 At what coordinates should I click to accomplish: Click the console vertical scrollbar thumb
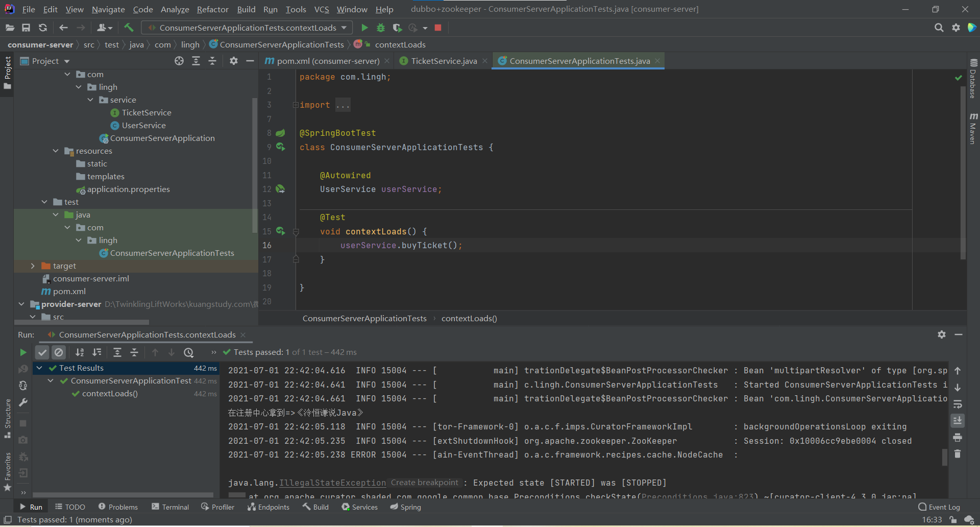pyautogui.click(x=945, y=457)
